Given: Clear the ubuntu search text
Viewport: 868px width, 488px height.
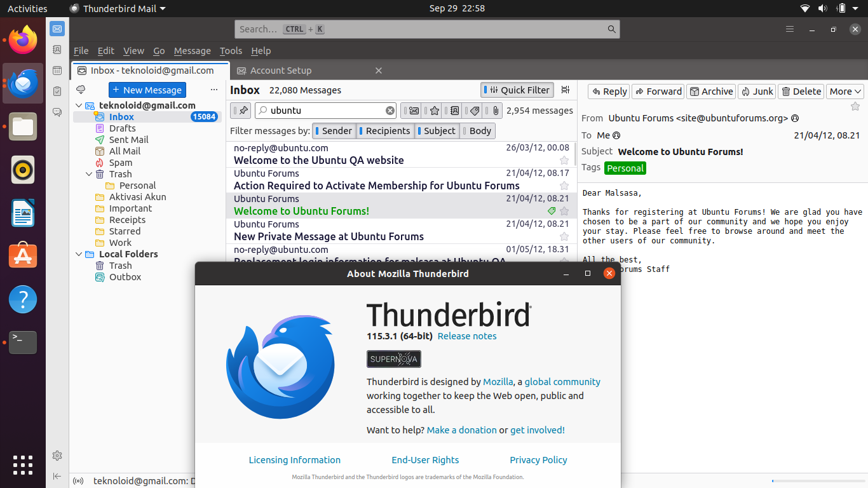Looking at the screenshot, I should (x=390, y=111).
